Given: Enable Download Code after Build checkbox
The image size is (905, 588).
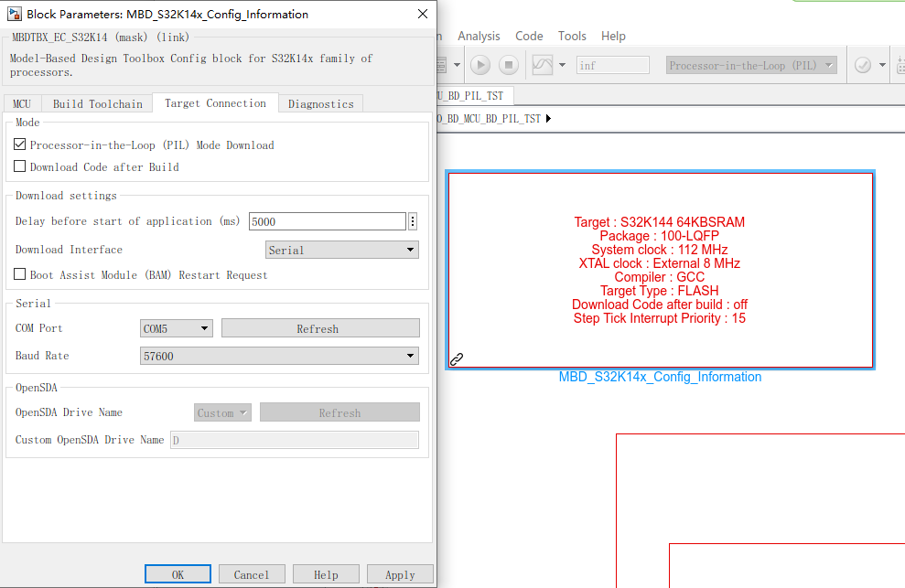Looking at the screenshot, I should click(19, 166).
